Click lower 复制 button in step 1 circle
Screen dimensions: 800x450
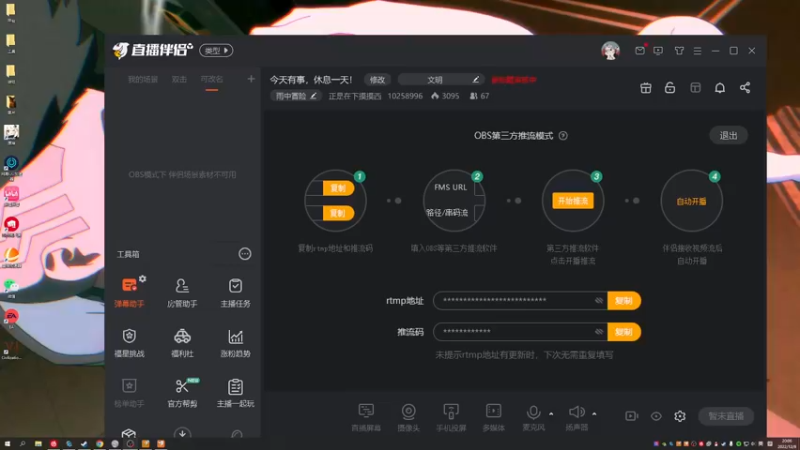coord(338,213)
